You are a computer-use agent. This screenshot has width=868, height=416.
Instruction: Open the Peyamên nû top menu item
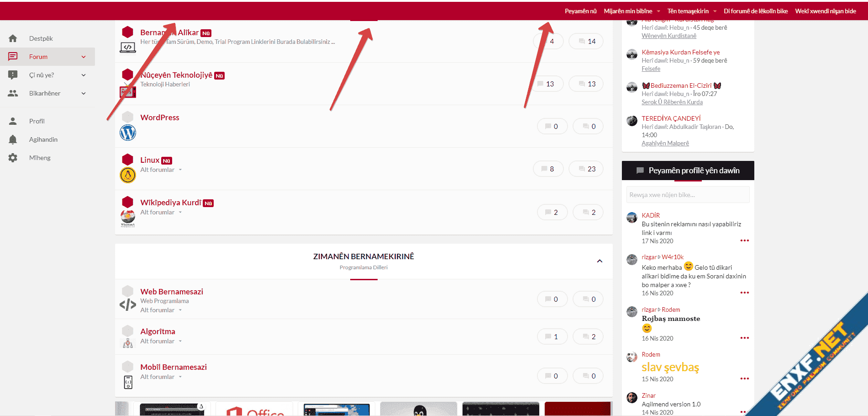(x=580, y=11)
